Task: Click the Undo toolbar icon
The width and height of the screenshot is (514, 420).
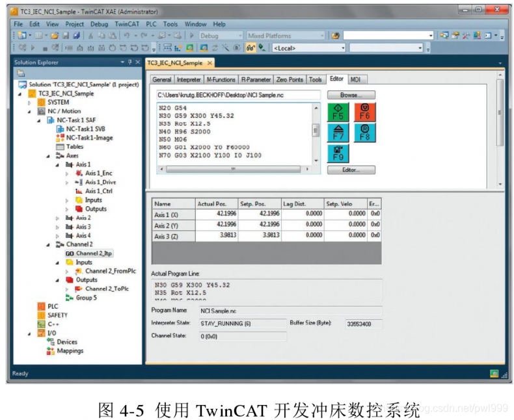Action: pyautogui.click(x=126, y=35)
